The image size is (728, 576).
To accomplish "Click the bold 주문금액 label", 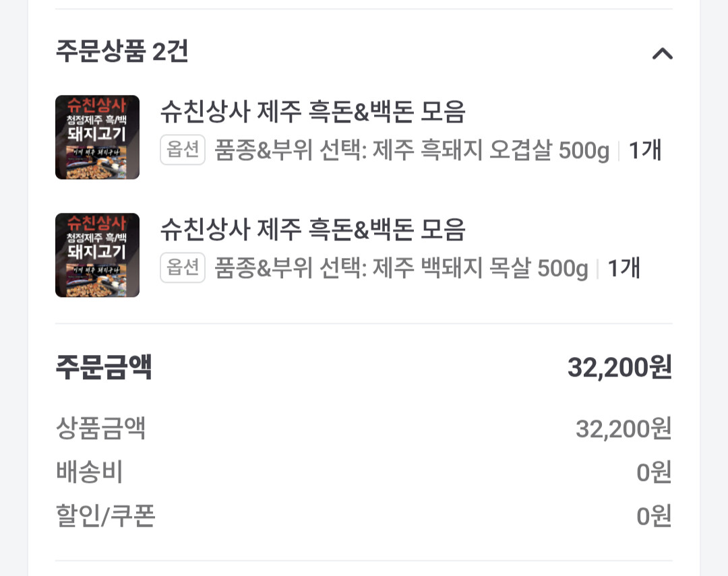I will (104, 368).
